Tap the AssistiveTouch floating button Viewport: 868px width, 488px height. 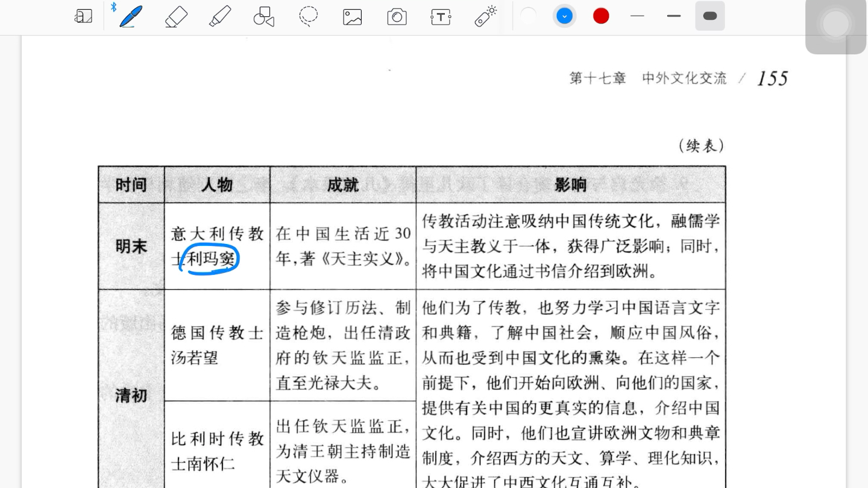(835, 25)
